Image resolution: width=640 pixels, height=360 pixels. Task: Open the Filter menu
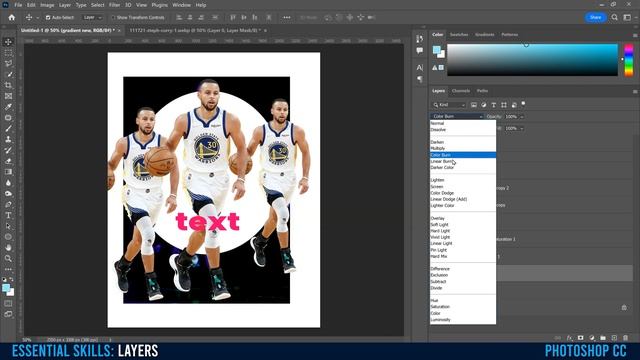click(114, 5)
